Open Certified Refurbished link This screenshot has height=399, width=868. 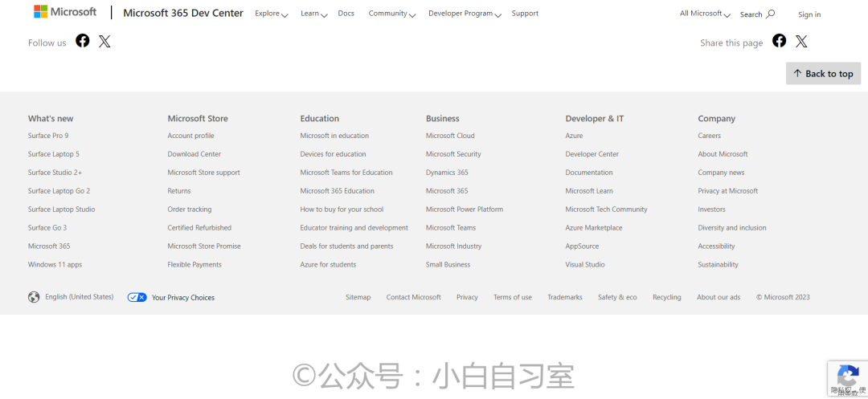tap(199, 228)
